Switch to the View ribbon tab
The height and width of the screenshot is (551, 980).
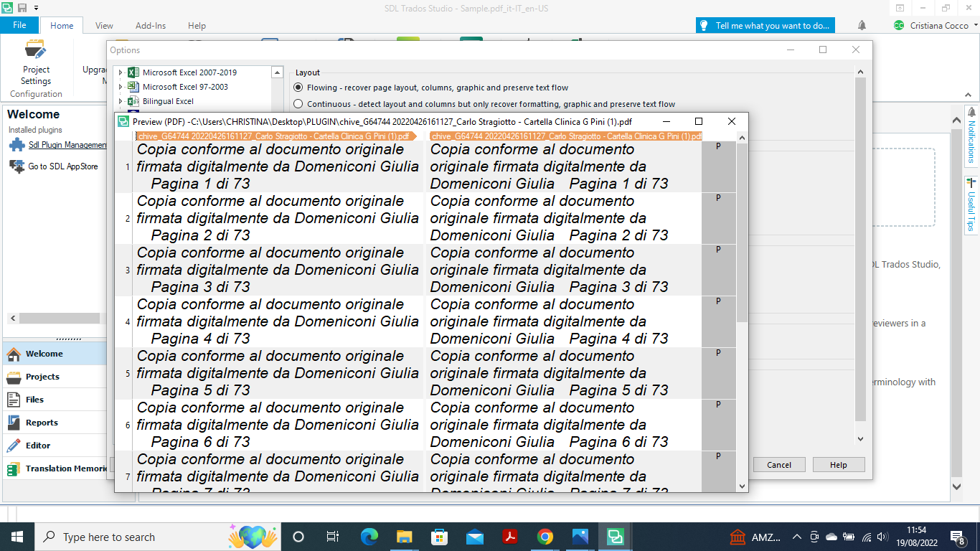104,26
